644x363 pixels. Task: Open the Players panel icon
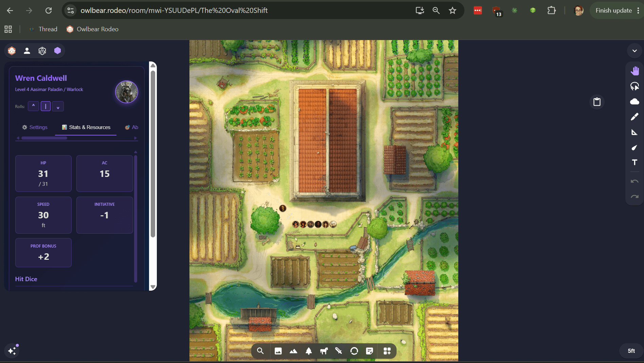(27, 51)
